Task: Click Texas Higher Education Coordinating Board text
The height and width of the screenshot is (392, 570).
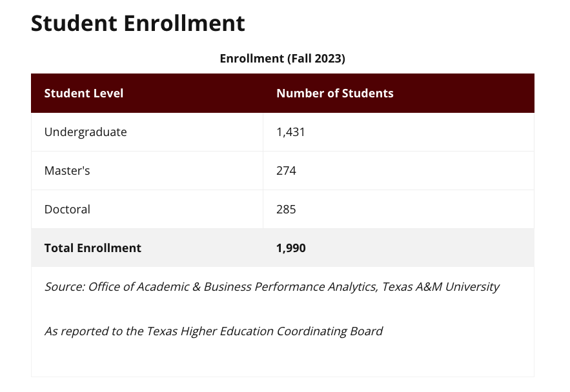Action: pos(264,331)
